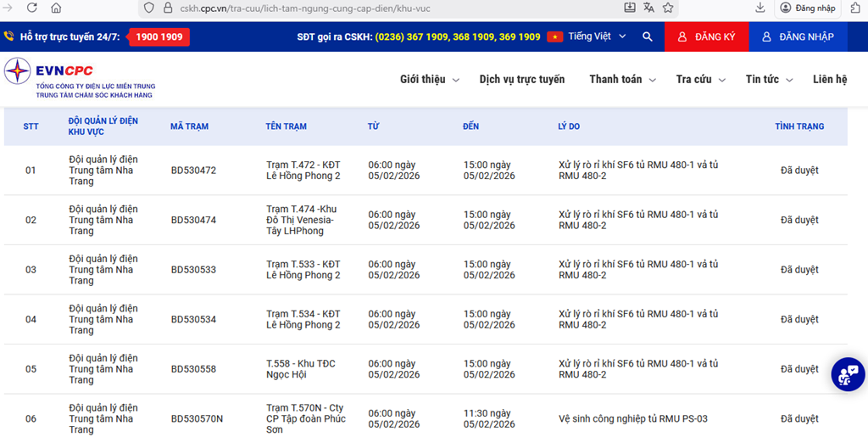Click the 1900 1909 hotline badge

[159, 36]
